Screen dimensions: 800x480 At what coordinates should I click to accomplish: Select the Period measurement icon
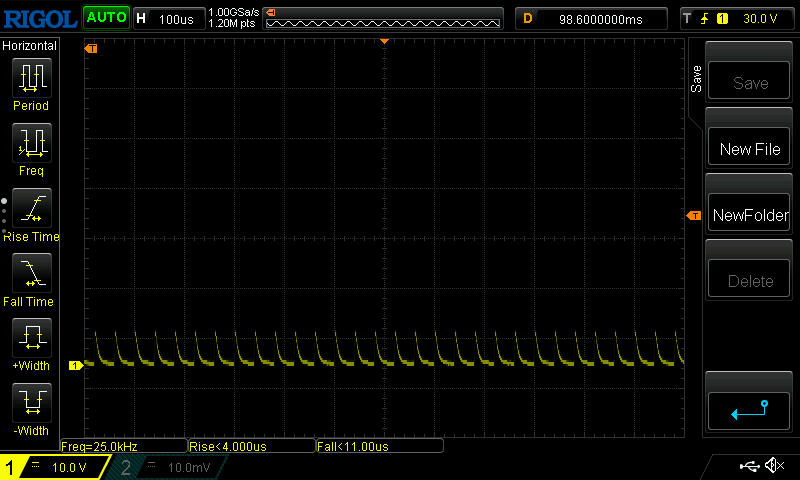[x=32, y=78]
